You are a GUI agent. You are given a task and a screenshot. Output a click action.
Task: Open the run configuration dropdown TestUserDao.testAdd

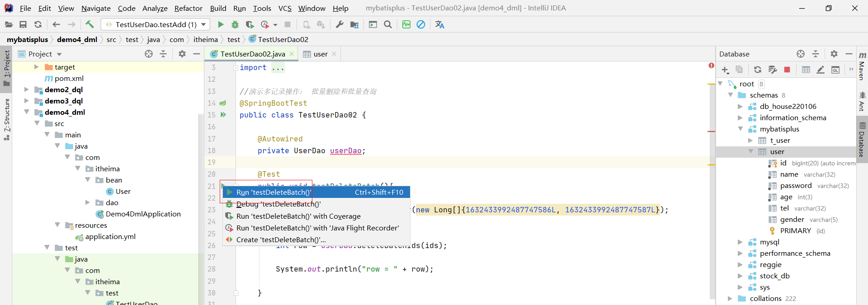pyautogui.click(x=156, y=24)
